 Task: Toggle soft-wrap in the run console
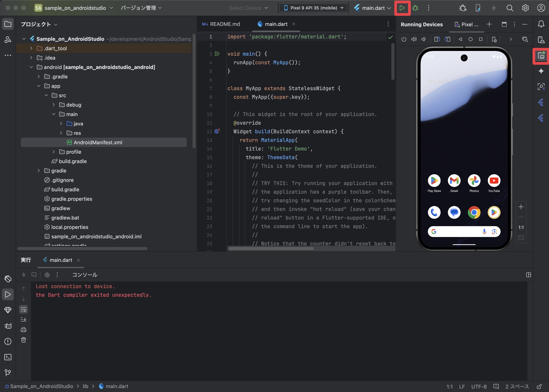click(23, 309)
